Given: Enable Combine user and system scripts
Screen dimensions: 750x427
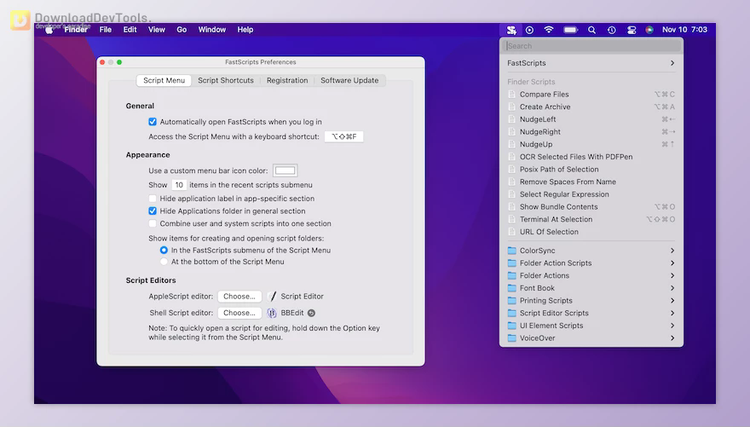Looking at the screenshot, I should [x=153, y=223].
